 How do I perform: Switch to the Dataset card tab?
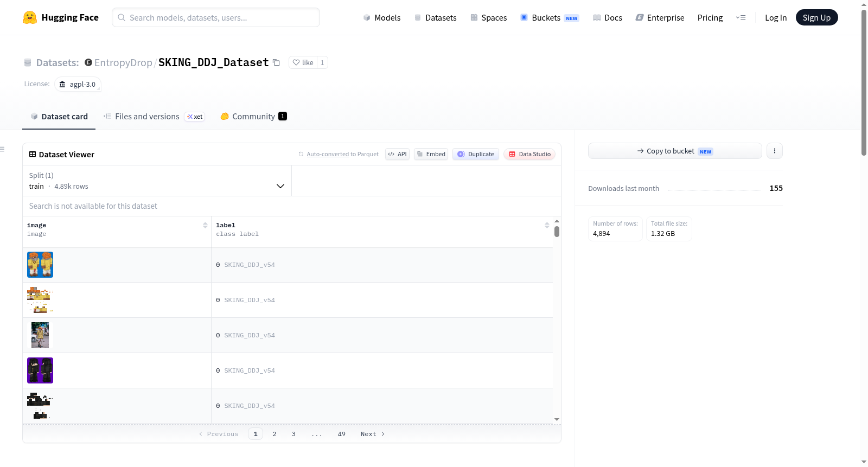(59, 117)
